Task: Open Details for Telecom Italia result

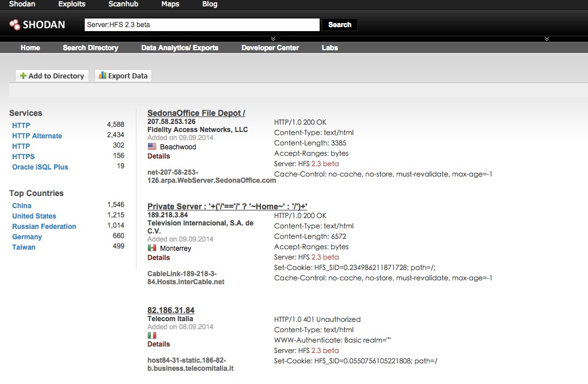Action: [158, 344]
